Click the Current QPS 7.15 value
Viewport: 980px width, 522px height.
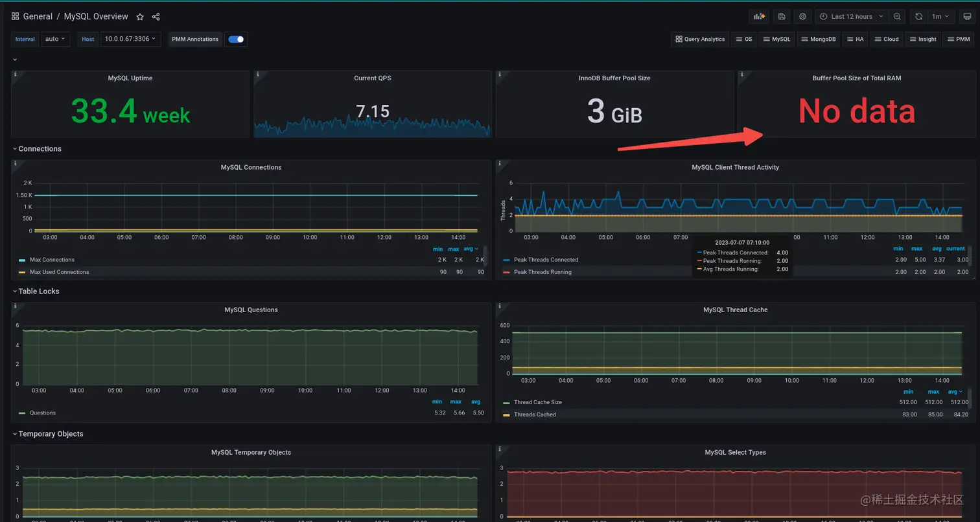coord(373,111)
